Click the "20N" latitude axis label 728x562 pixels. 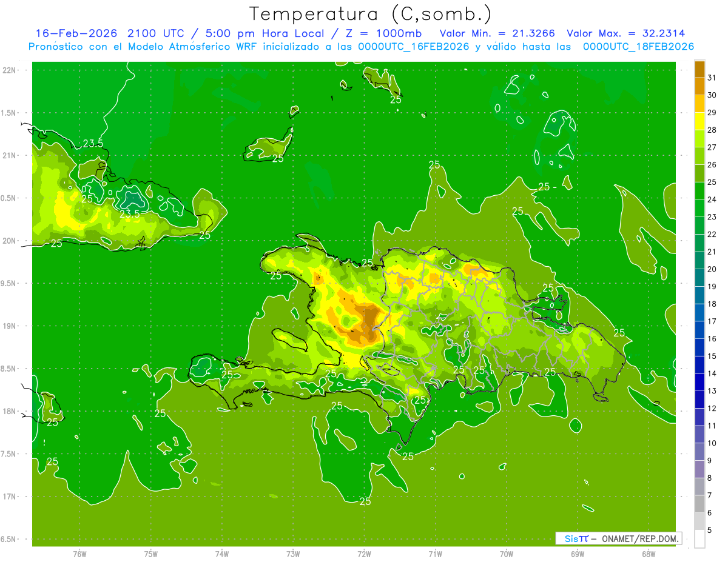[8, 241]
